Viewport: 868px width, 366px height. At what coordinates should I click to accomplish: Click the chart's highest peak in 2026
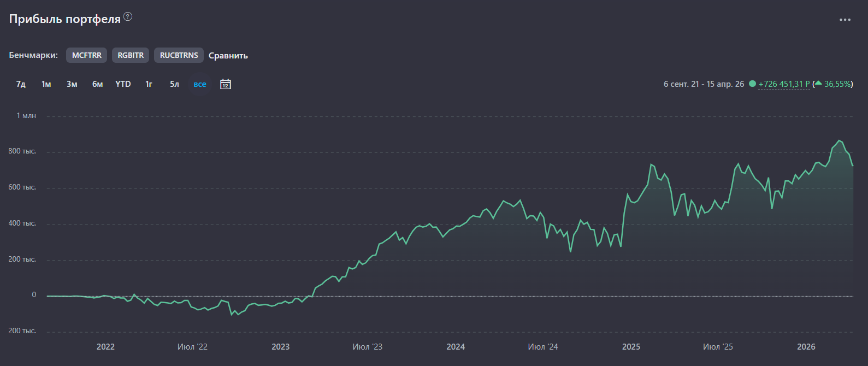(840, 141)
